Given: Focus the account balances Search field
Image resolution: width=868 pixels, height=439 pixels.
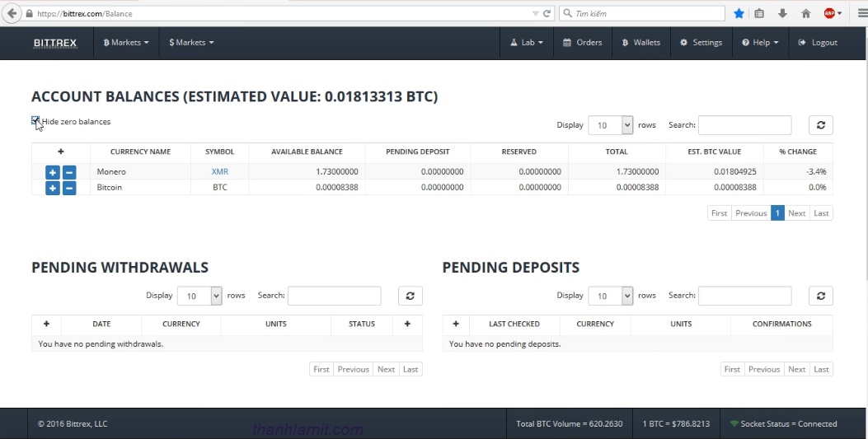Looking at the screenshot, I should (744, 125).
